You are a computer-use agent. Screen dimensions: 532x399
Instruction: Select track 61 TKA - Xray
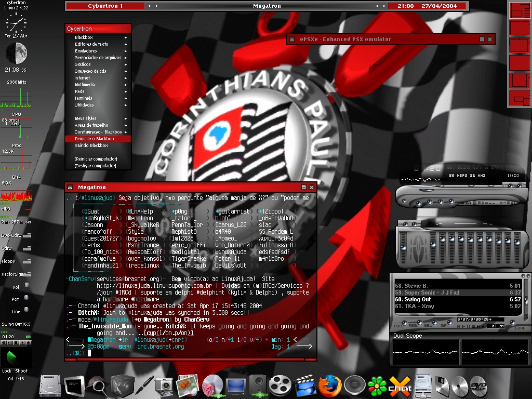pos(457,306)
